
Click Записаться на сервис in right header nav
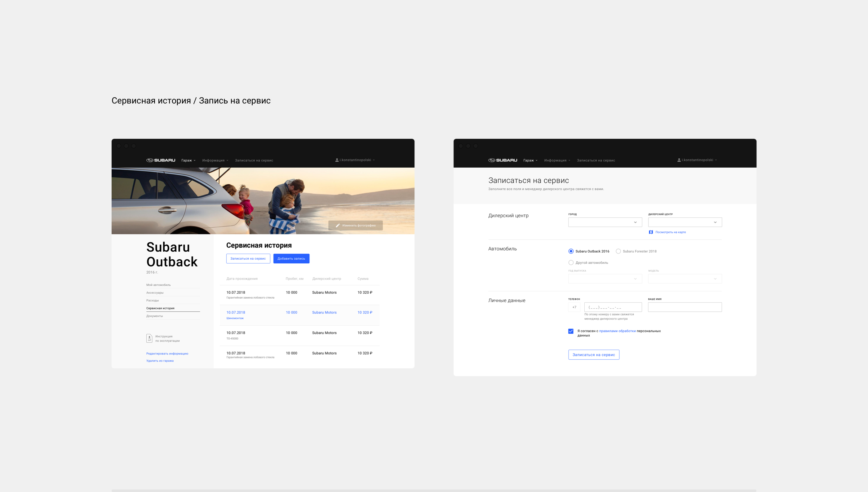(x=596, y=160)
